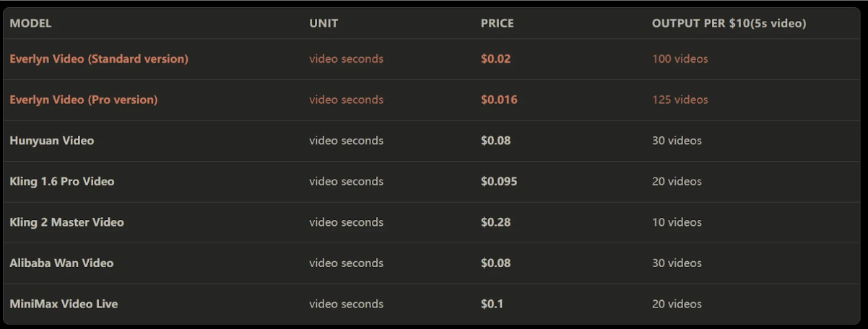This screenshot has height=329, width=868.
Task: Click the 125 videos output value
Action: pyautogui.click(x=680, y=100)
